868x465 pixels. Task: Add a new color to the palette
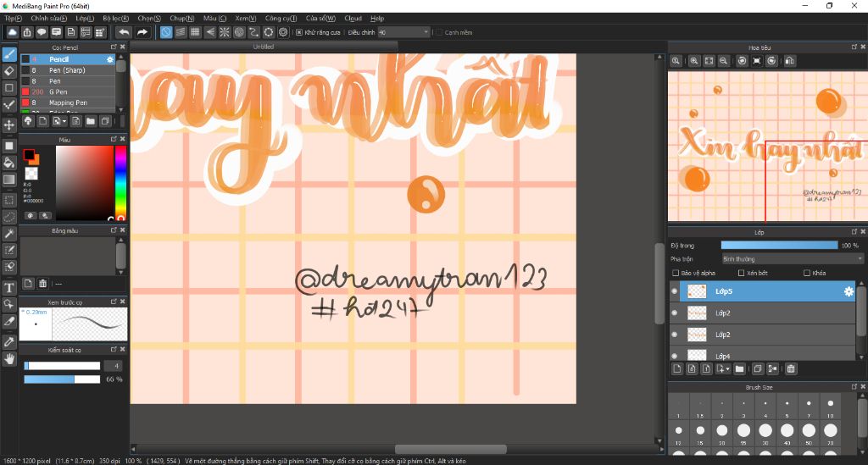(x=28, y=284)
